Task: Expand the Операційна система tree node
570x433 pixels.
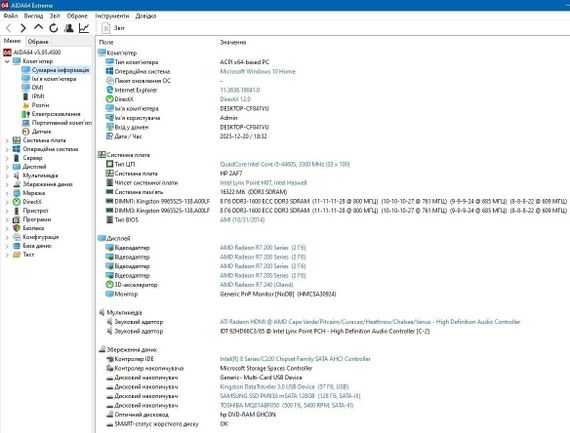Action: click(7, 149)
